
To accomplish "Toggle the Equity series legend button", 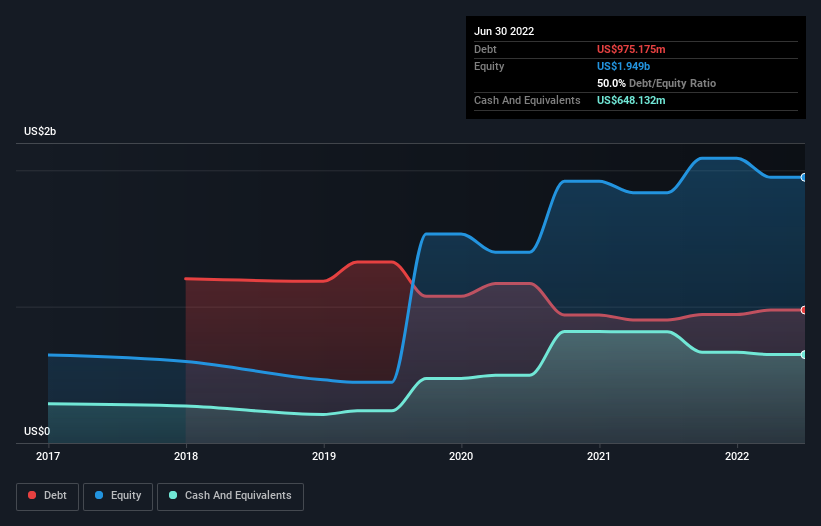I will tap(118, 496).
